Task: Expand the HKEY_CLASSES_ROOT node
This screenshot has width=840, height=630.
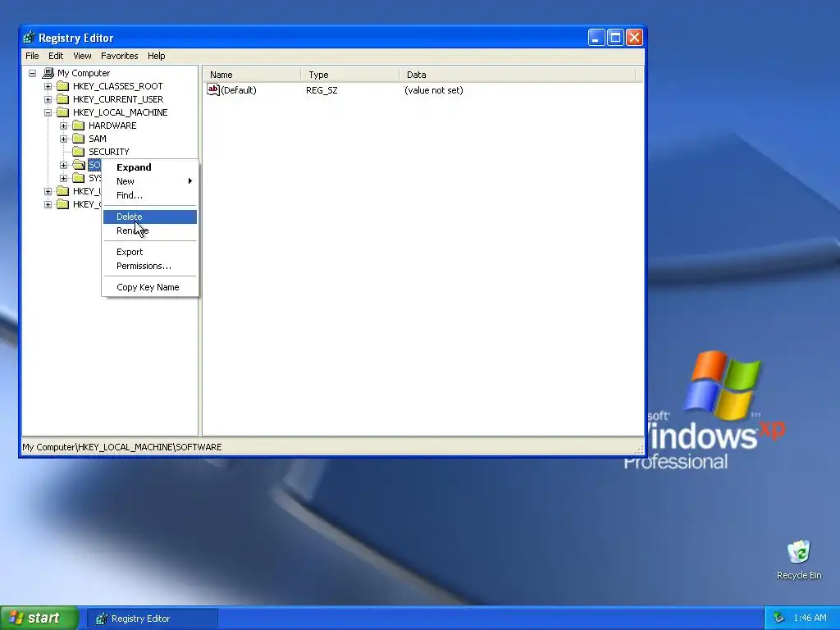Action: (48, 86)
